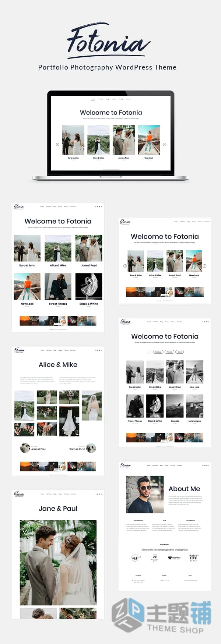Click 'Welcome to Fotonia' heading in laptop mockup

click(x=111, y=113)
